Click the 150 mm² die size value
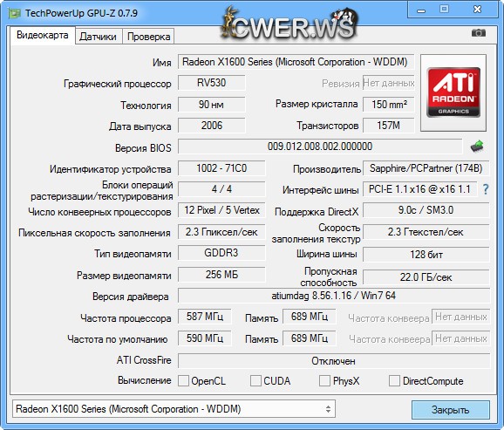Viewport: 504px width, 430px height. (389, 104)
